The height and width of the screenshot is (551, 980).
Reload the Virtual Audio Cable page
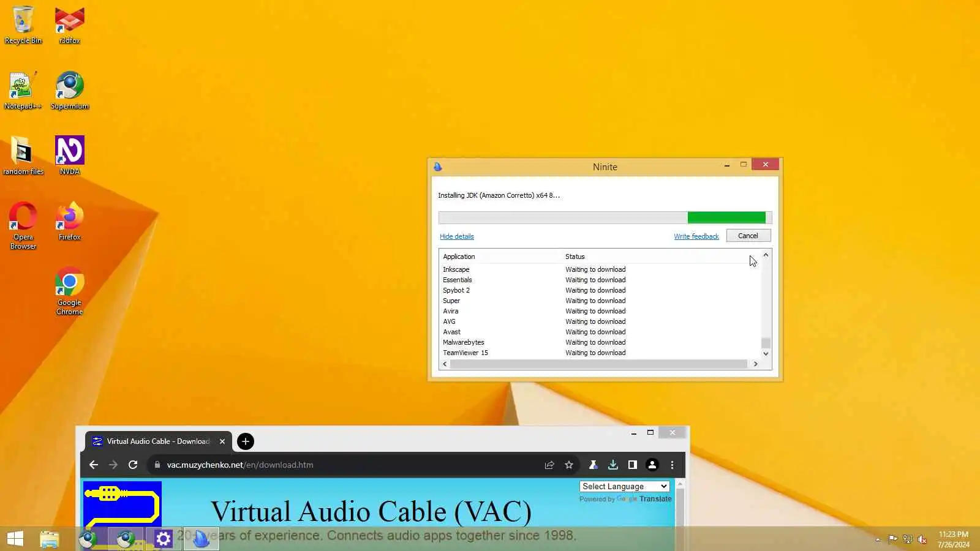pos(133,465)
